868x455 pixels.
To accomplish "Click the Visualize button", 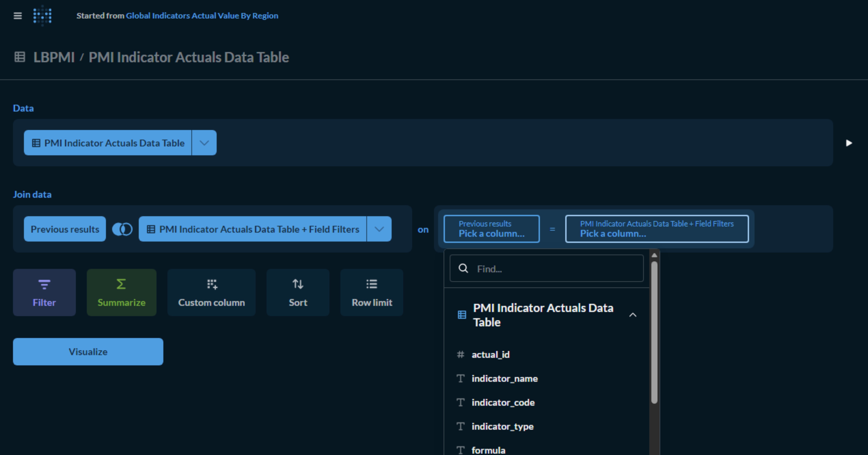I will coord(88,352).
